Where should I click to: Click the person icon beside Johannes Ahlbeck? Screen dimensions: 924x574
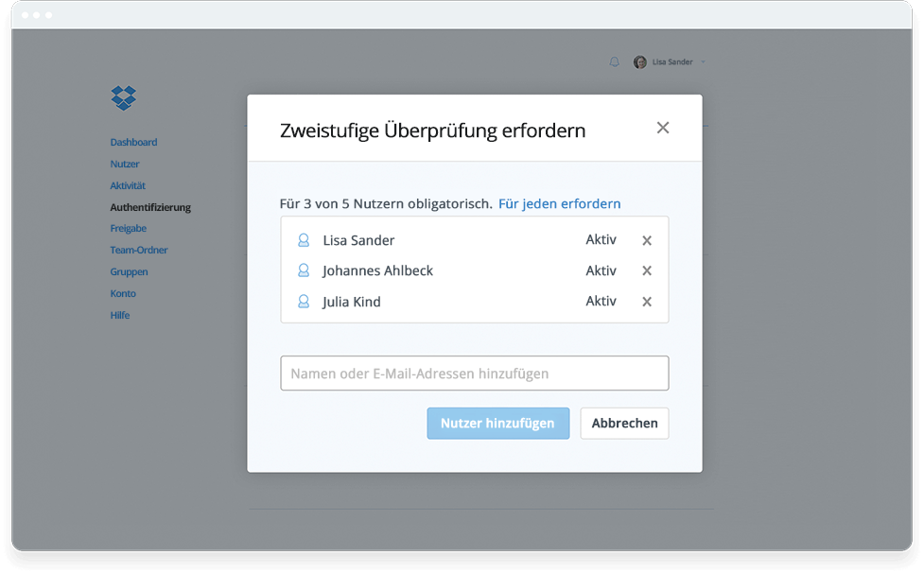tap(303, 270)
